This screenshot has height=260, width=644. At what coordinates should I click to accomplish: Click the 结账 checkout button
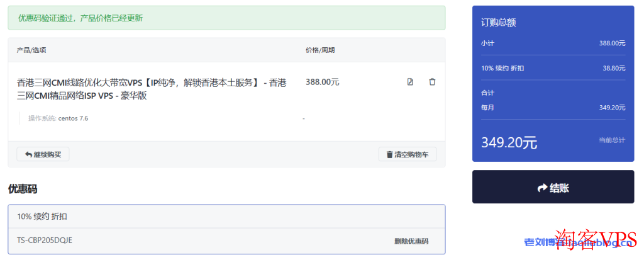[x=553, y=187]
